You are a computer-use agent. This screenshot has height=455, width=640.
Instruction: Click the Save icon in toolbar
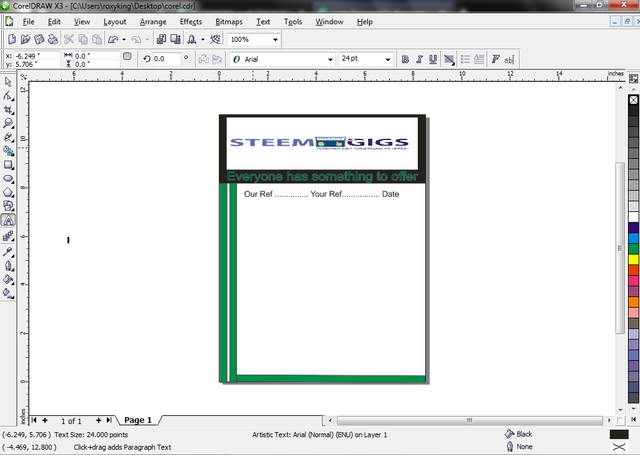(39, 39)
